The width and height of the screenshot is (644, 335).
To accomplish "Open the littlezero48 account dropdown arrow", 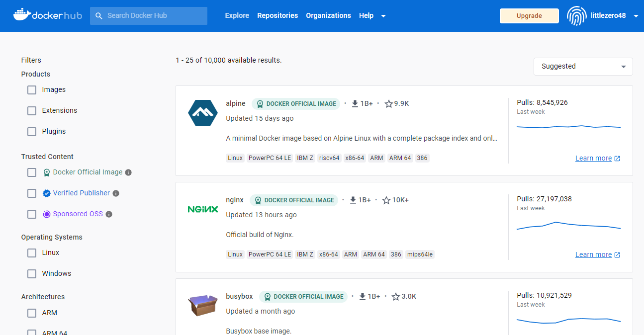I will coord(636,16).
